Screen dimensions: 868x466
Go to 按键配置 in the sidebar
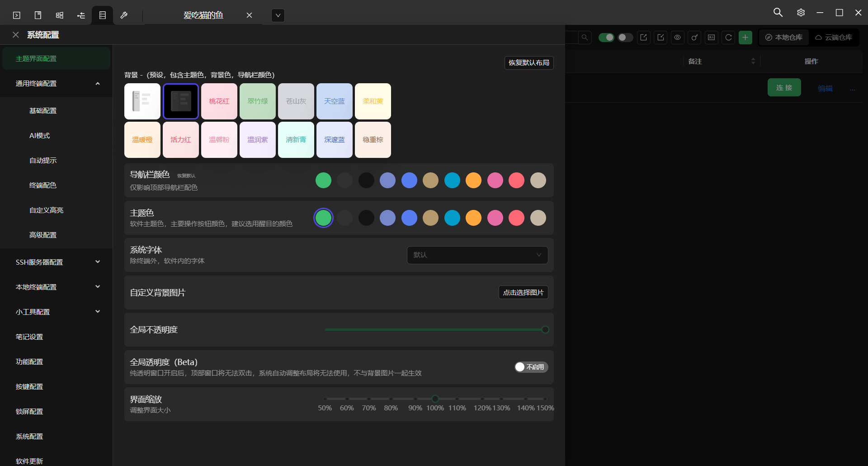(29, 387)
